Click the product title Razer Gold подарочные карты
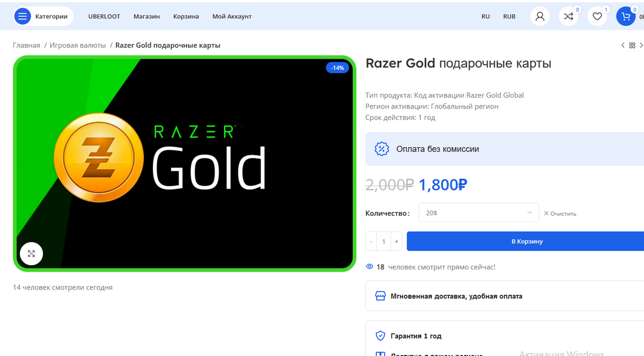The height and width of the screenshot is (356, 644). (x=458, y=63)
